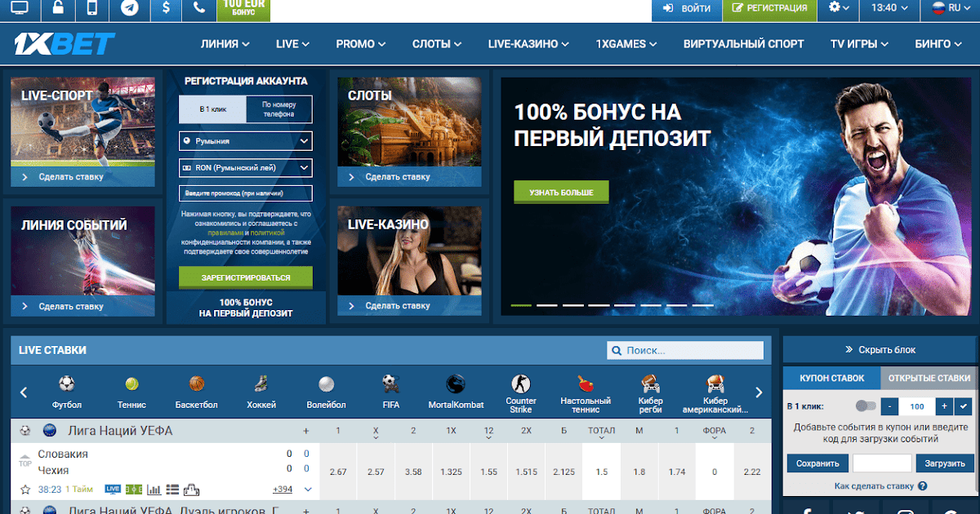Viewport: 980px width, 514px height.
Task: Open the TV ИГРЫ menu
Action: [x=859, y=44]
